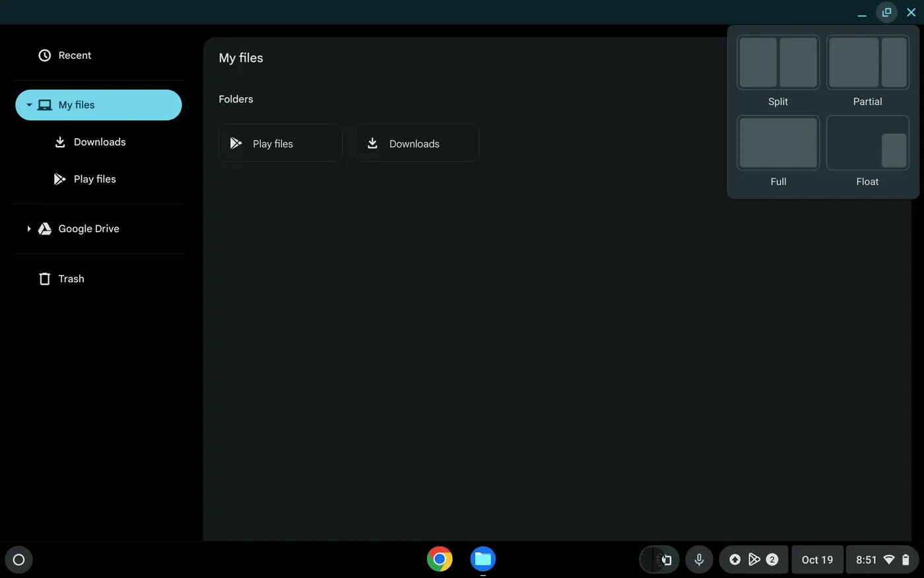Select the Float window layout
The height and width of the screenshot is (578, 924).
click(x=867, y=143)
